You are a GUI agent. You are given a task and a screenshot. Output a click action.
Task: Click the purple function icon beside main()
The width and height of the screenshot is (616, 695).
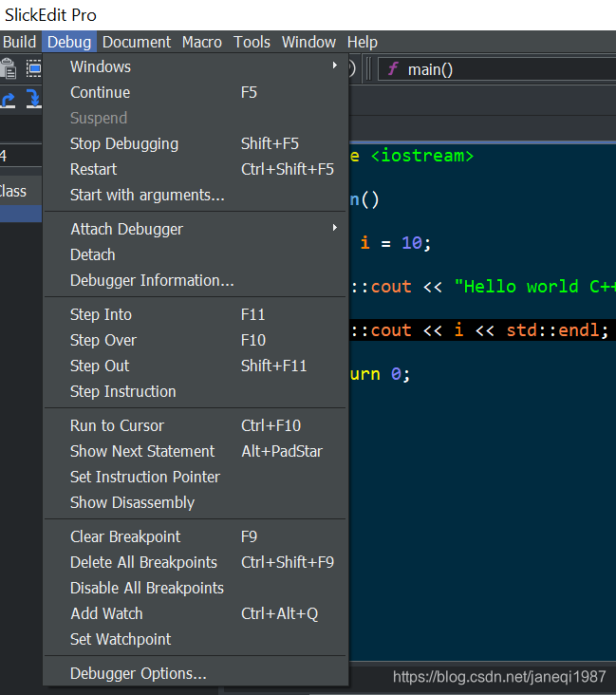(x=393, y=69)
